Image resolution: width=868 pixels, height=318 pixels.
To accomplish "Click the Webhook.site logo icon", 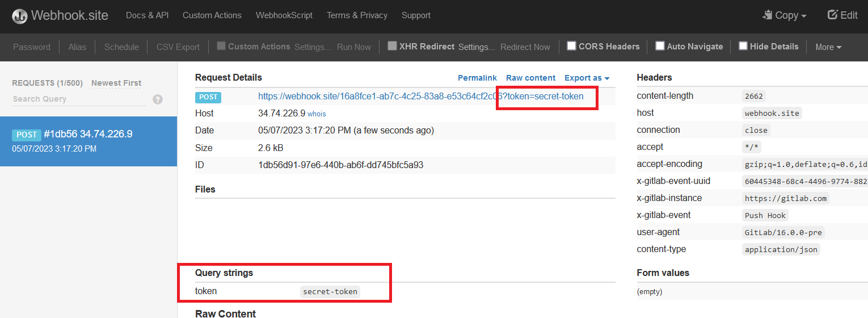I will point(20,16).
